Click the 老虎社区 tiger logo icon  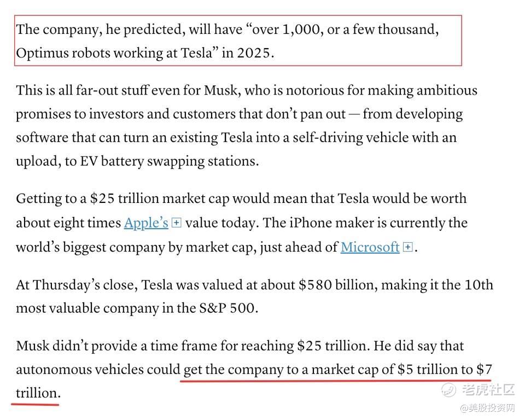(x=448, y=389)
